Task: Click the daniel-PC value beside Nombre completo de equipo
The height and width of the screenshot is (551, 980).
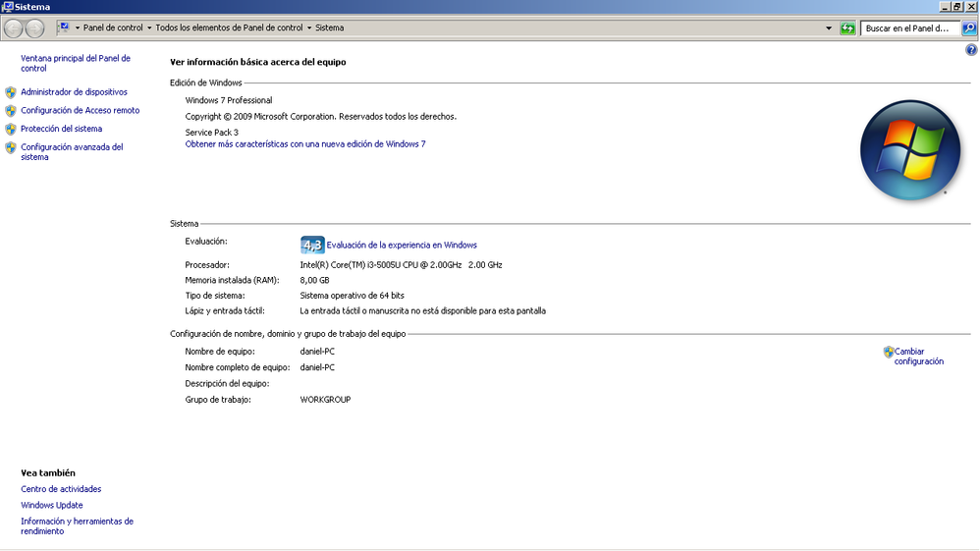Action: click(317, 367)
